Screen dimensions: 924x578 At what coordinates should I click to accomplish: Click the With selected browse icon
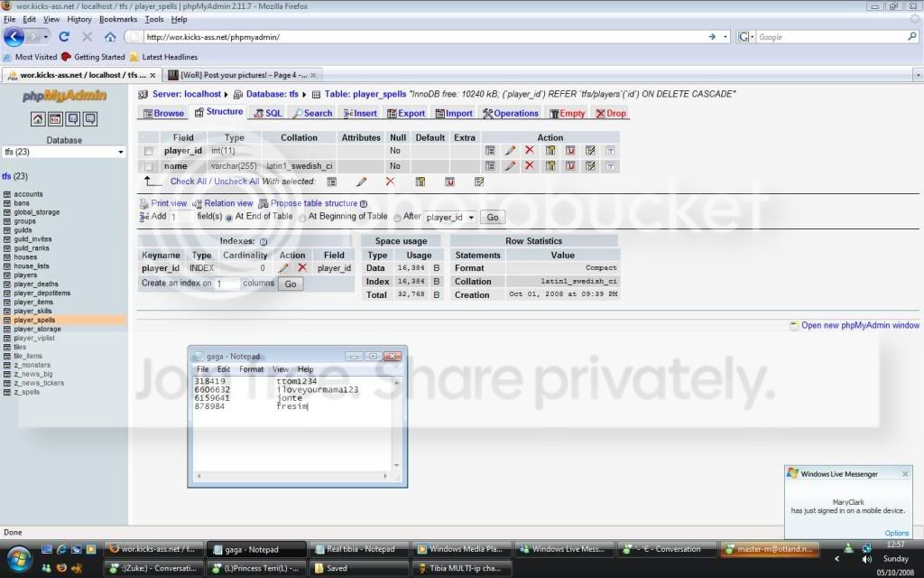coord(332,182)
